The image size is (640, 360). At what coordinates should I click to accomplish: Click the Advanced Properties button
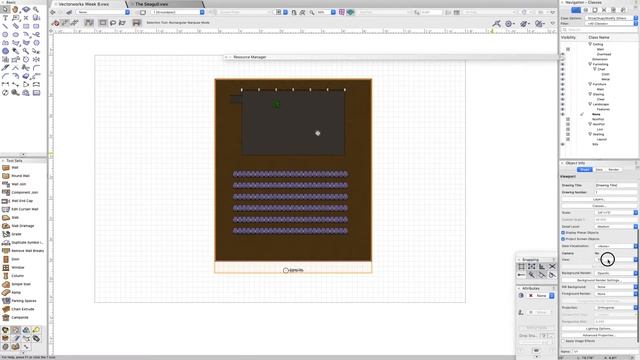598,335
